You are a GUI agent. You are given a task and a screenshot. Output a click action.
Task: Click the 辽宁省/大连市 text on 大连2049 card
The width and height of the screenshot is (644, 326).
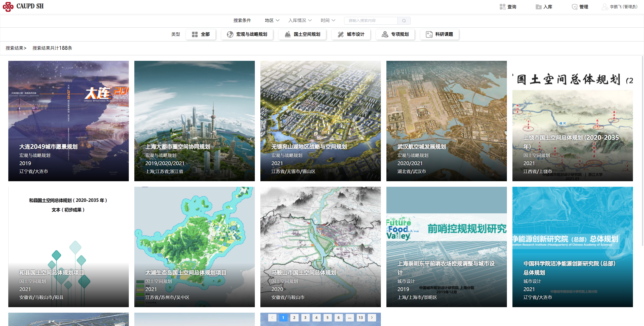(34, 171)
